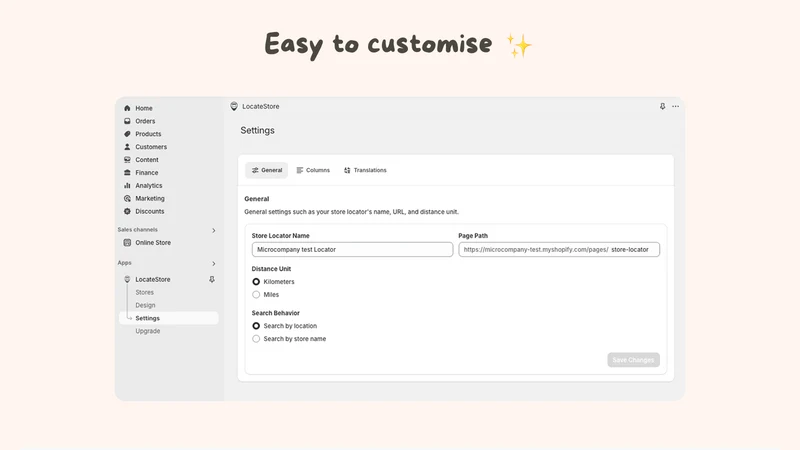The height and width of the screenshot is (450, 800).
Task: Select Search by location option
Action: point(256,326)
